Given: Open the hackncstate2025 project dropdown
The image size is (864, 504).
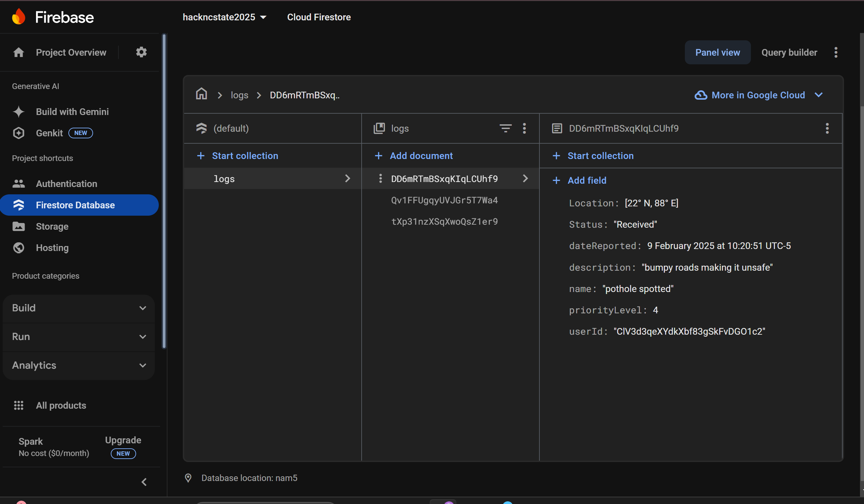Looking at the screenshot, I should [224, 17].
